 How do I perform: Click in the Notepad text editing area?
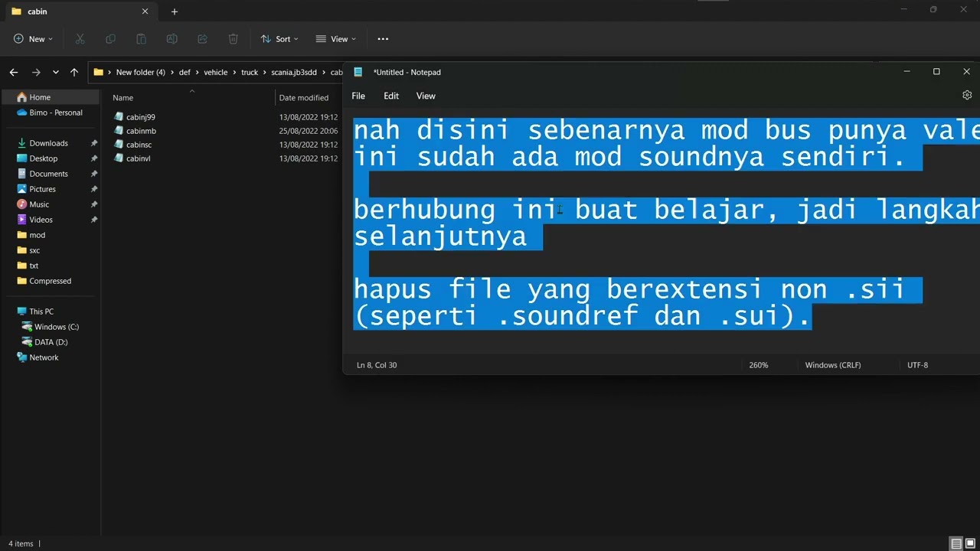point(662,230)
